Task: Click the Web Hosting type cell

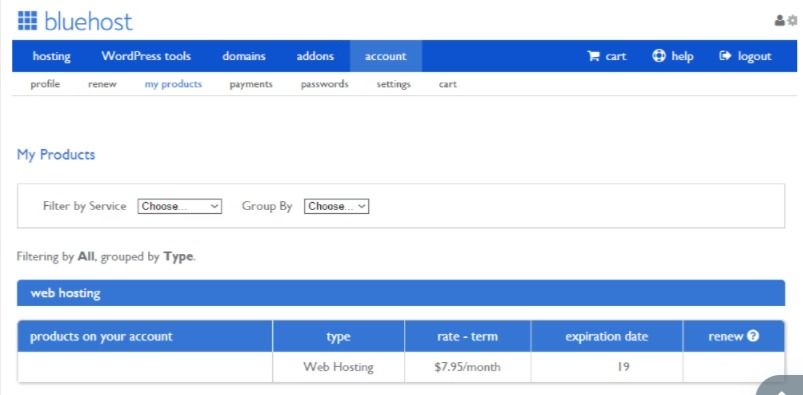Action: tap(338, 367)
